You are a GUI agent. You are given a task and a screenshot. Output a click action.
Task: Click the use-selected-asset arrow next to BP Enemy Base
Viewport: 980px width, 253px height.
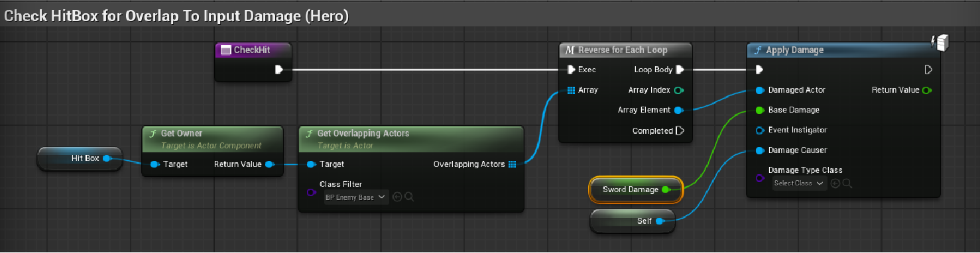397,197
